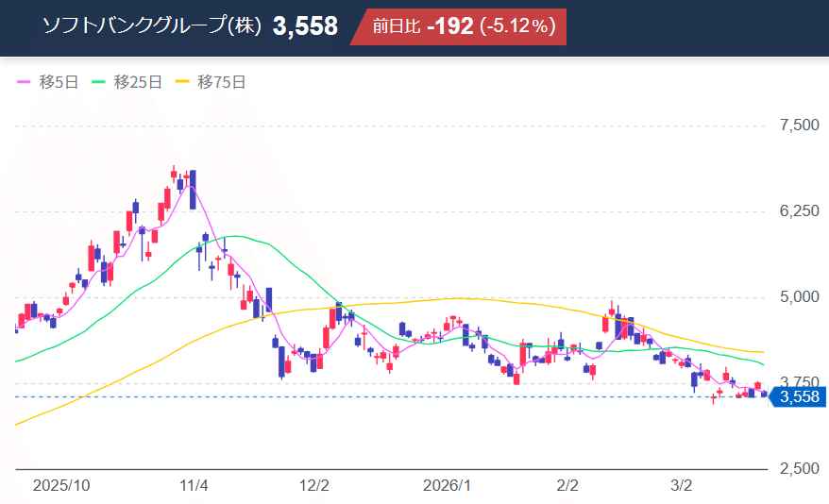The image size is (829, 504).
Task: Click the pink 移5日 legend line swatch
Action: (x=24, y=82)
